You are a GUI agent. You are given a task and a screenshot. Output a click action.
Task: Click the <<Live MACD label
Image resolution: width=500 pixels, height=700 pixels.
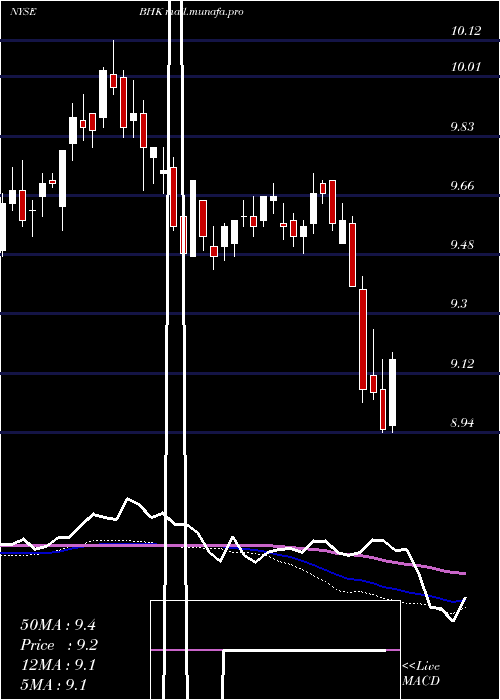421,673
